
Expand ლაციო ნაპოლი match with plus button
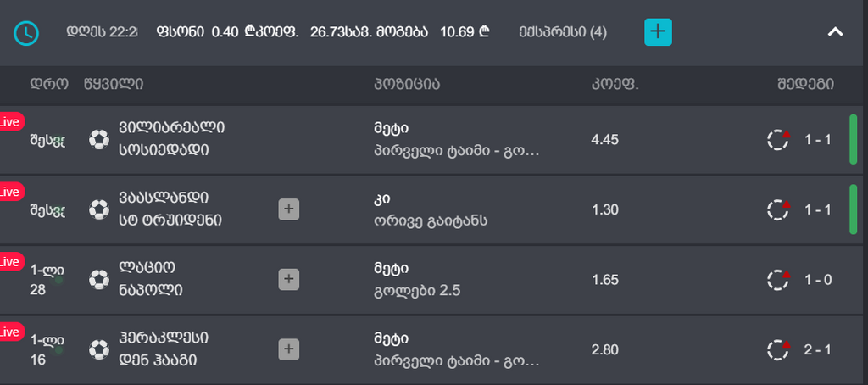tap(289, 279)
